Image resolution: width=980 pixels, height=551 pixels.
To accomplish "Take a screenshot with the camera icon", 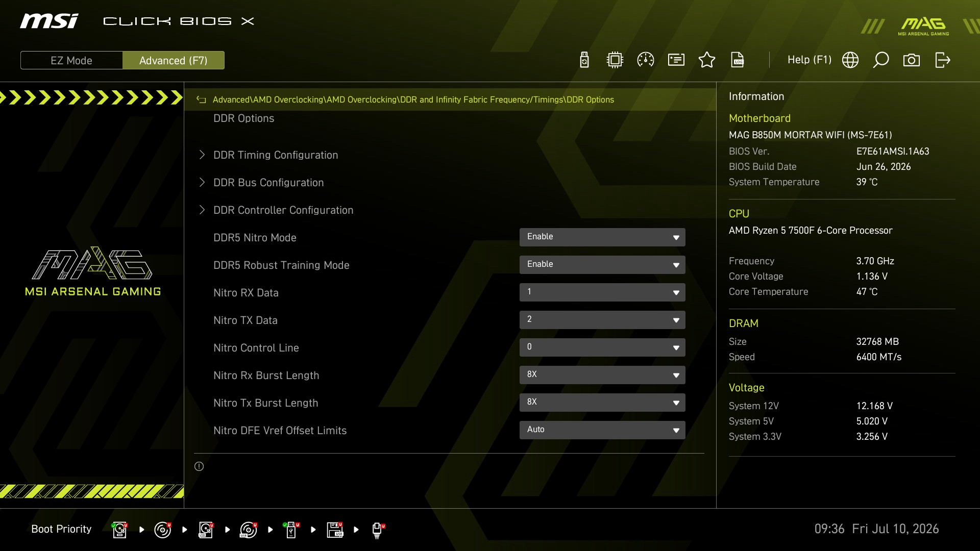I will [x=912, y=60].
